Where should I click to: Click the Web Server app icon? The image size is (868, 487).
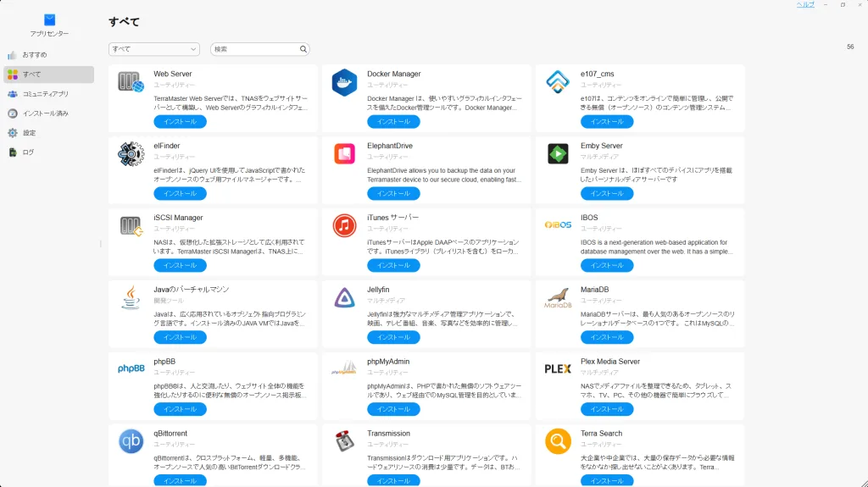click(x=131, y=82)
